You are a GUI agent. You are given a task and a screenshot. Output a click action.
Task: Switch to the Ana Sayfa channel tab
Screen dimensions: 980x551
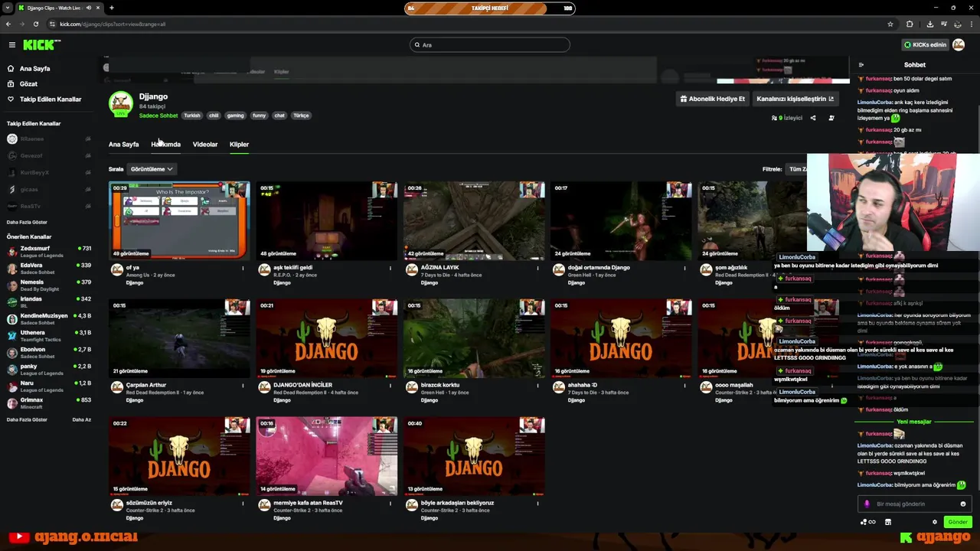pyautogui.click(x=124, y=144)
